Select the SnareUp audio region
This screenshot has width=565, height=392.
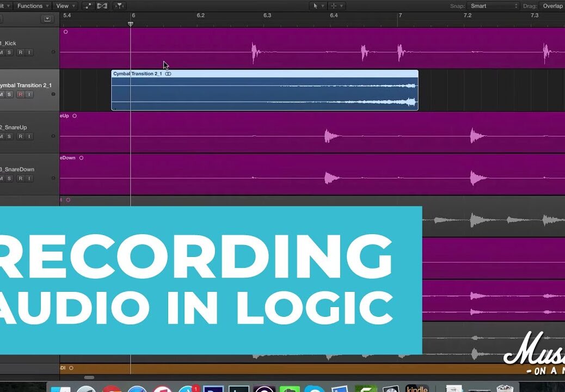pos(312,132)
